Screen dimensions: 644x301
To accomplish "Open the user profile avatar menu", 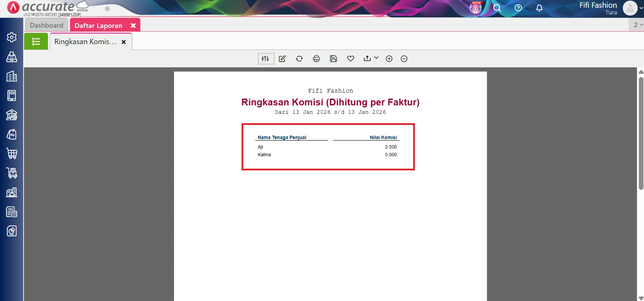I will pyautogui.click(x=630, y=8).
